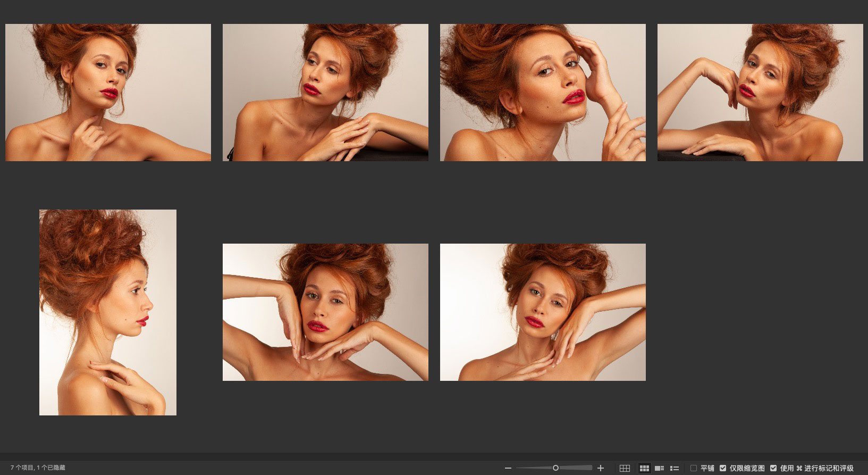Click the 平铺 label text
The height and width of the screenshot is (475, 868).
[x=707, y=468]
